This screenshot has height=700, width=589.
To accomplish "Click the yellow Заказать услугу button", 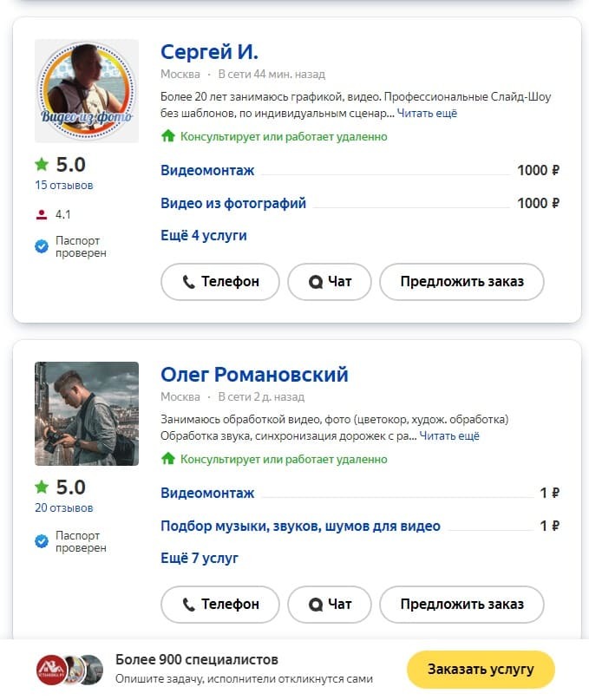I will tap(480, 670).
